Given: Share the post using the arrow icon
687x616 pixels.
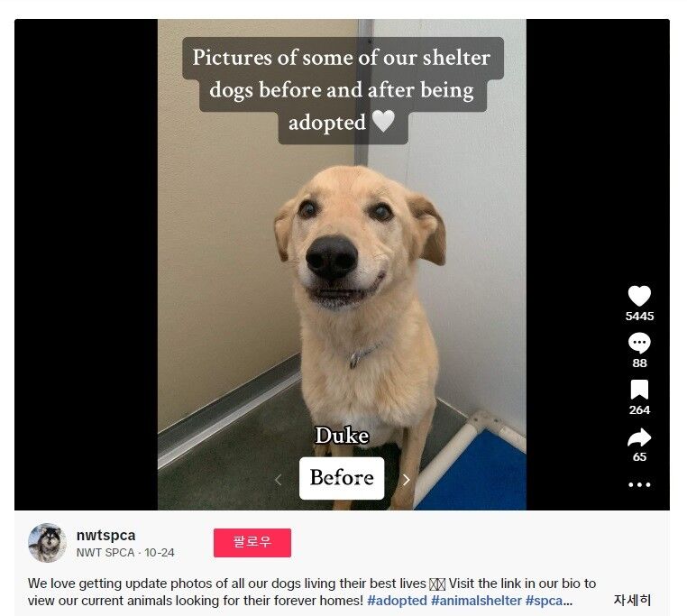Looking at the screenshot, I should coord(639,437).
